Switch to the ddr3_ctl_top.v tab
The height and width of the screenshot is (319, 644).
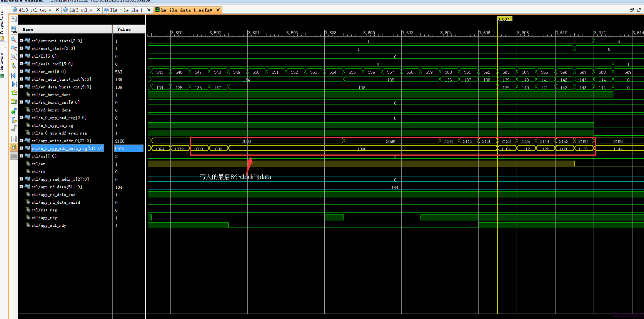click(35, 10)
